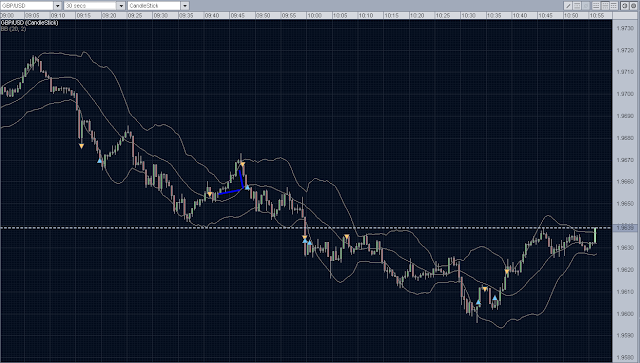
Task: Click the dashed current price line
Action: [x=306, y=227]
